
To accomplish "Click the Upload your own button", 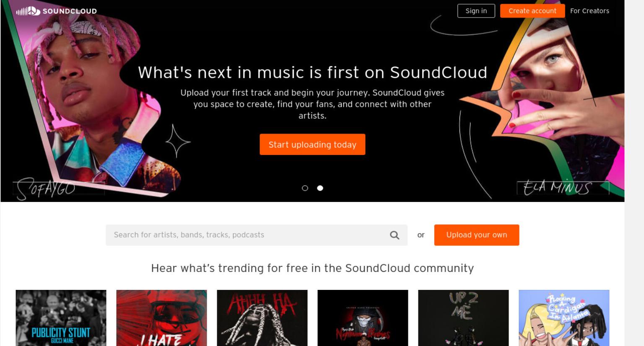I will (477, 235).
